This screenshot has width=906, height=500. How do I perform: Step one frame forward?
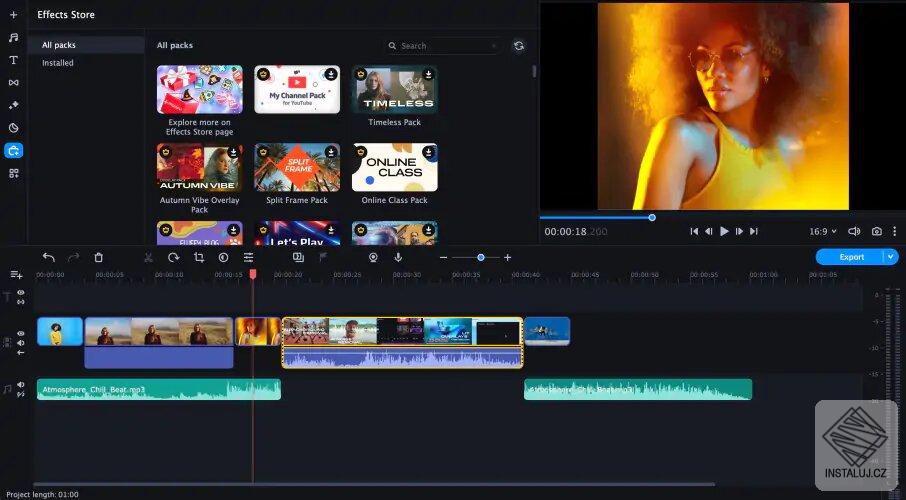(x=739, y=231)
